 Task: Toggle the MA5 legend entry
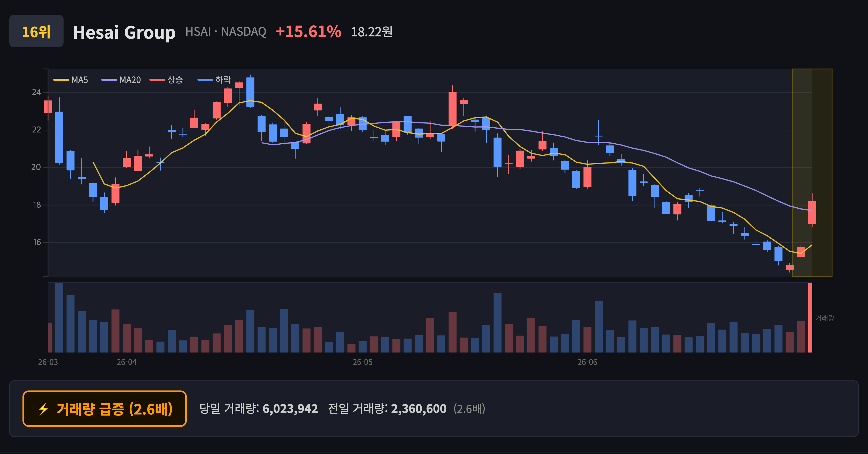pos(71,80)
